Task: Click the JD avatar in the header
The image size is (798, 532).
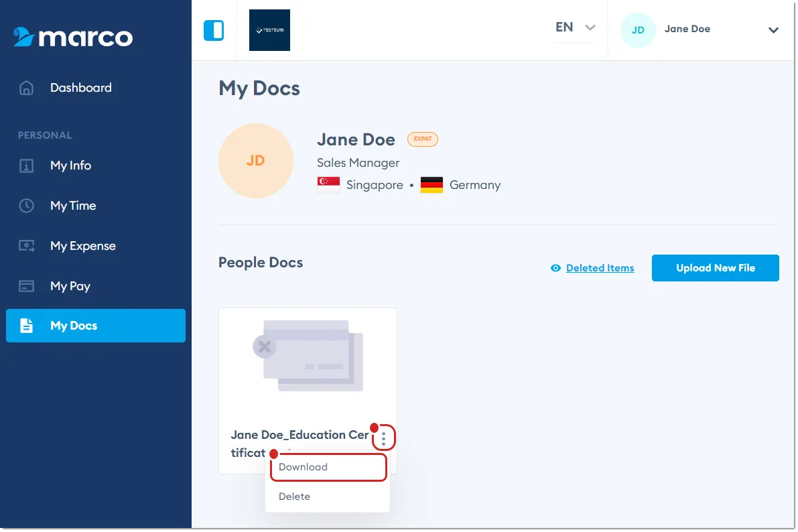Action: [638, 30]
